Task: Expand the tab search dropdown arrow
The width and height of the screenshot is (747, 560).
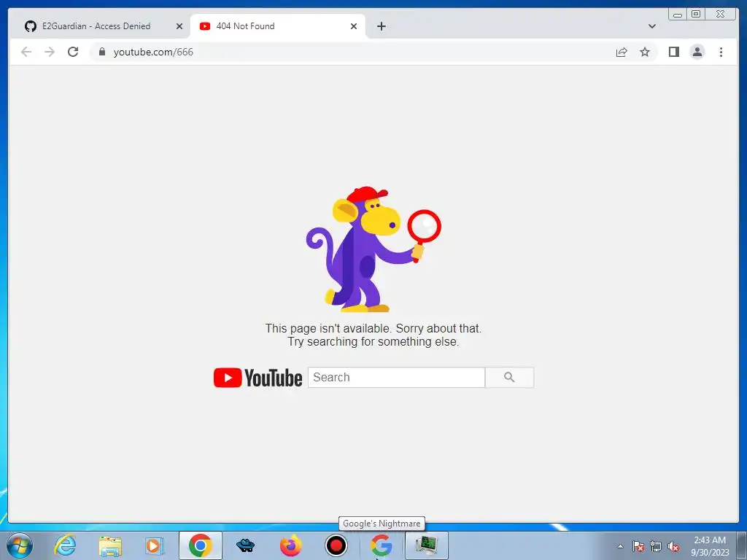Action: 652,26
